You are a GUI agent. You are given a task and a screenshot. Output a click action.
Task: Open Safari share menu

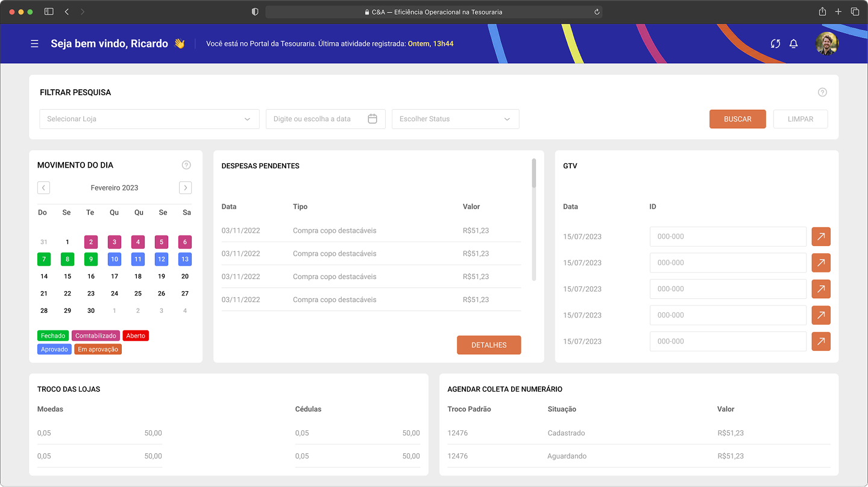(x=822, y=11)
